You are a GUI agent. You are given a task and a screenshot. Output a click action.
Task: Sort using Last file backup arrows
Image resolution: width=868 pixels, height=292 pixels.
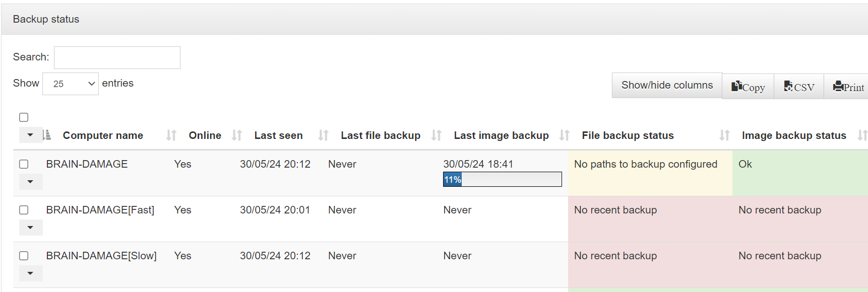[x=437, y=135]
